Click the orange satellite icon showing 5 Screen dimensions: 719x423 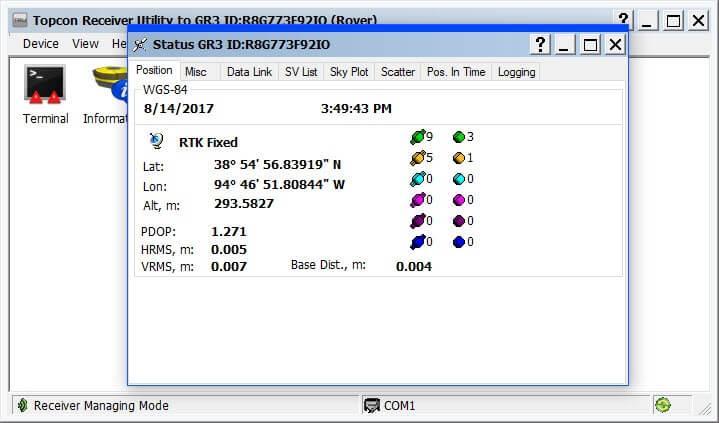tap(417, 158)
